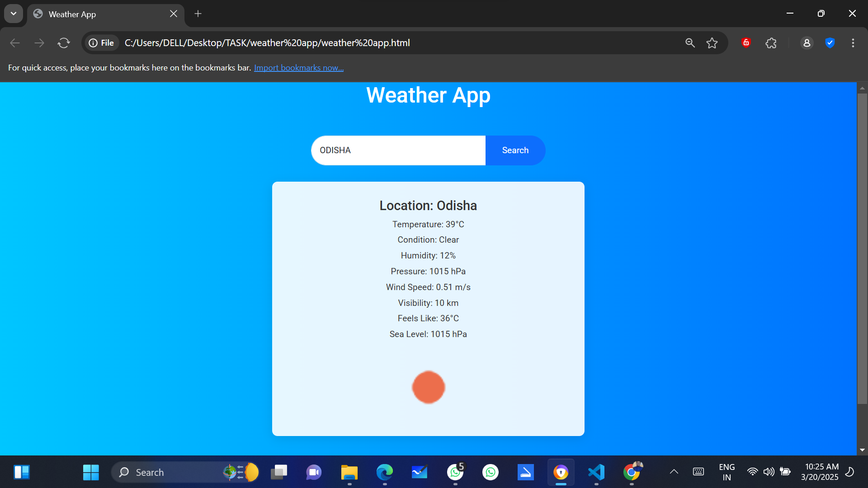The width and height of the screenshot is (868, 488).
Task: Click the scrollbar down arrow
Action: pos(862,450)
